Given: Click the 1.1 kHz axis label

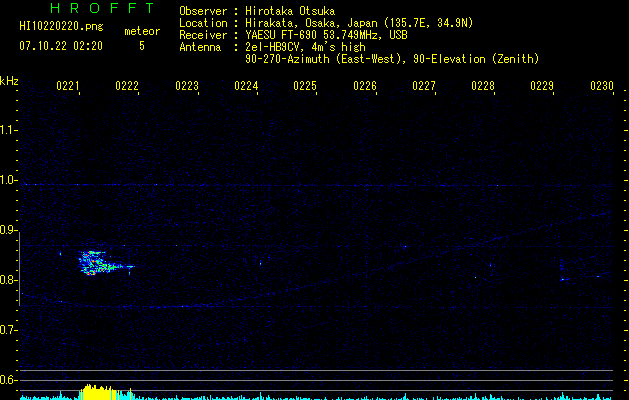Looking at the screenshot, I should point(8,130).
